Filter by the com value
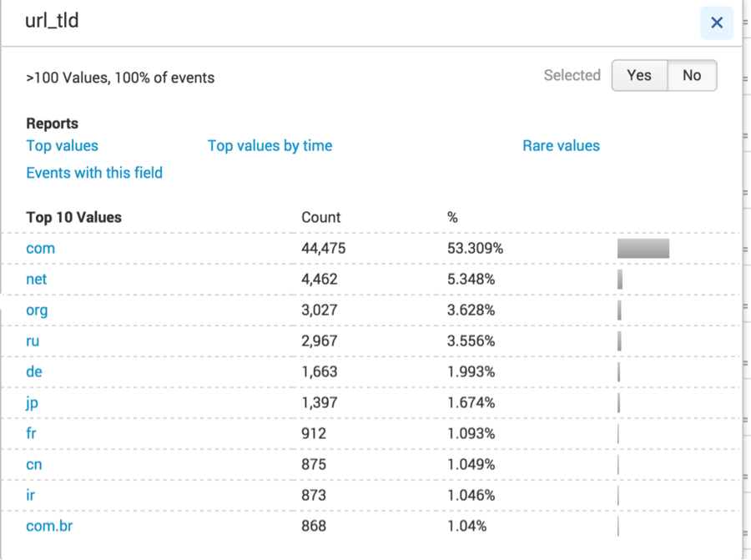The height and width of the screenshot is (560, 751). (x=41, y=248)
